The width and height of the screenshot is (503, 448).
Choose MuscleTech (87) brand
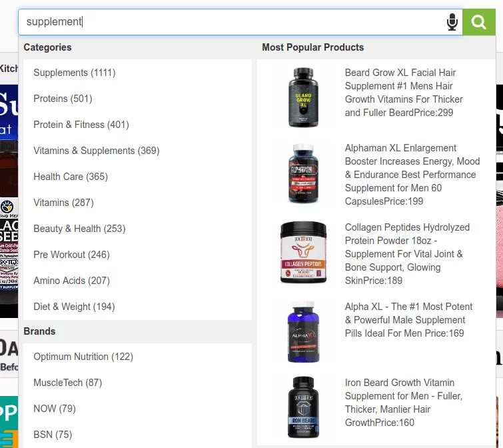tap(68, 383)
